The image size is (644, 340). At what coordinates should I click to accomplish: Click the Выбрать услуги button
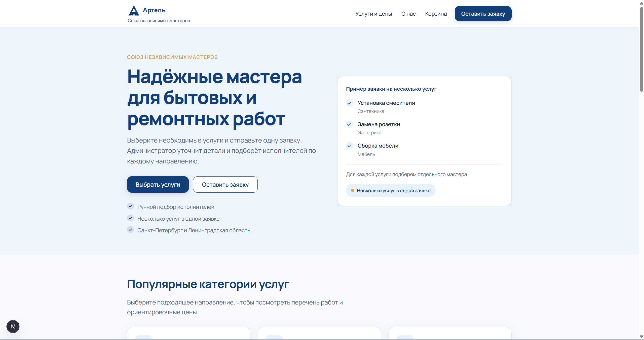click(x=158, y=185)
